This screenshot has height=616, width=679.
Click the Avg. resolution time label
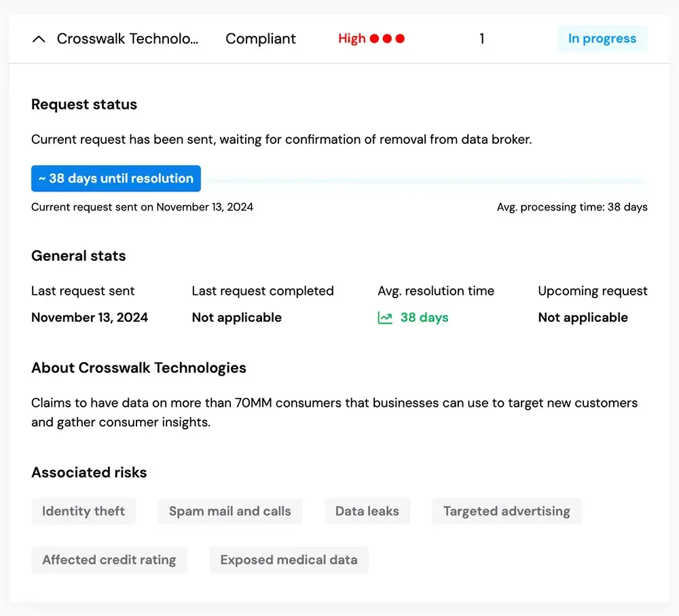click(x=436, y=291)
